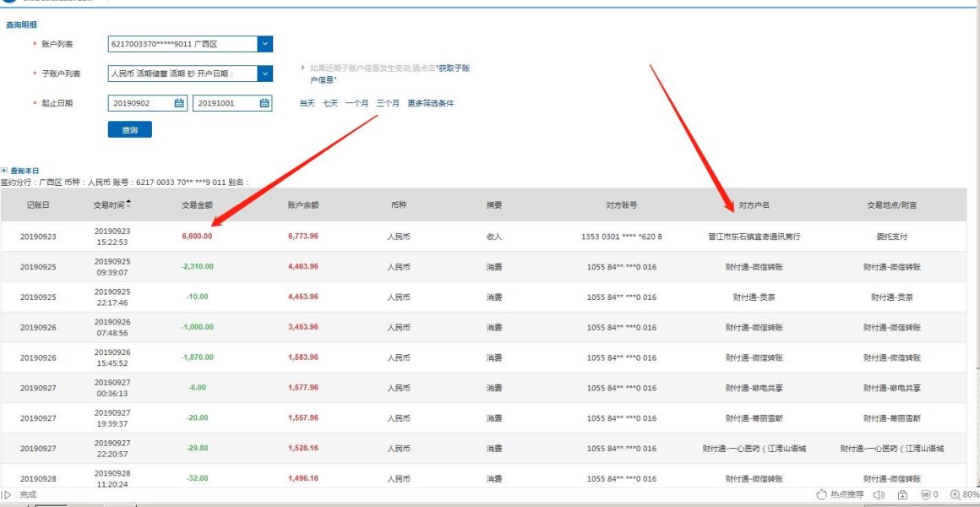Click the 完成 status bar text

click(x=28, y=494)
